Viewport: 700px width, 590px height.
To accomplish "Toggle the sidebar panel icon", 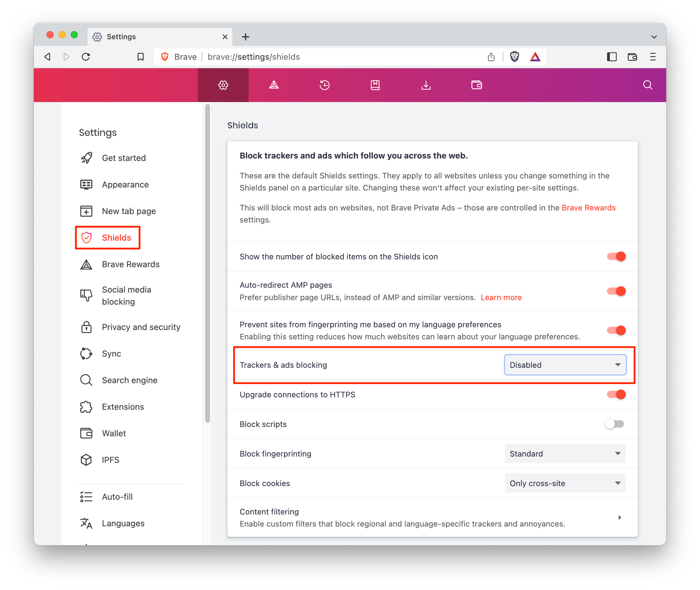I will [x=612, y=57].
